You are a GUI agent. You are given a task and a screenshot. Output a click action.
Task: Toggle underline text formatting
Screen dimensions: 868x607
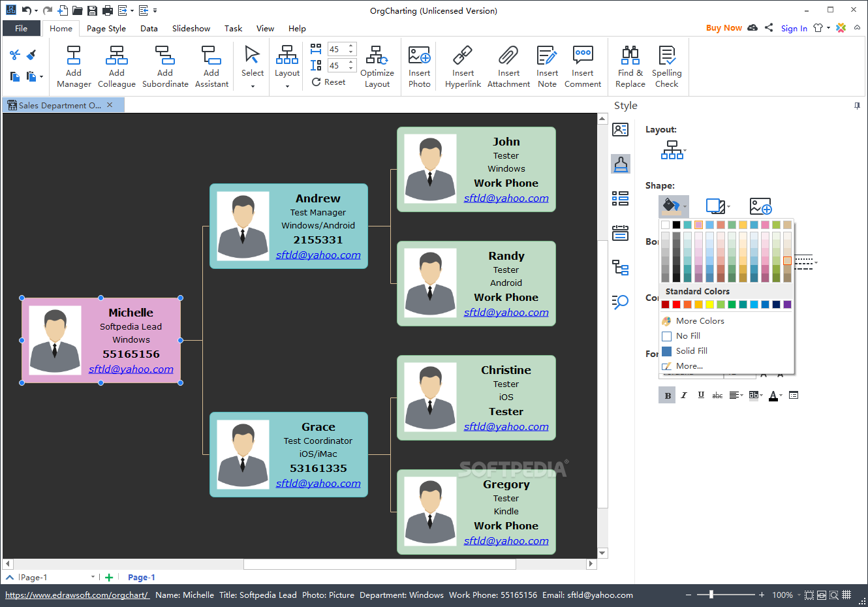click(701, 396)
